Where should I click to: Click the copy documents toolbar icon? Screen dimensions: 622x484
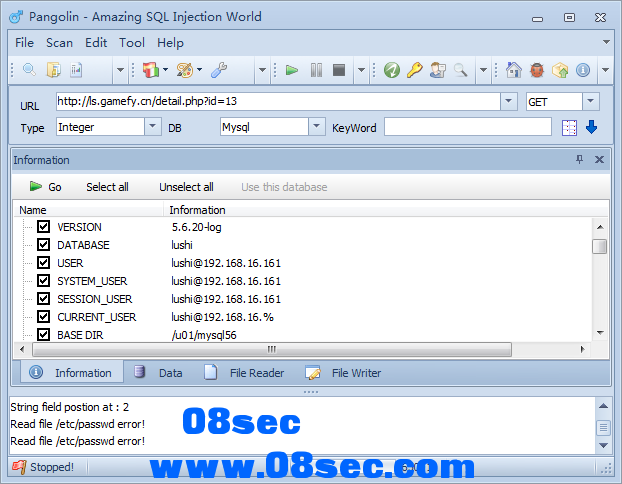[x=54, y=70]
